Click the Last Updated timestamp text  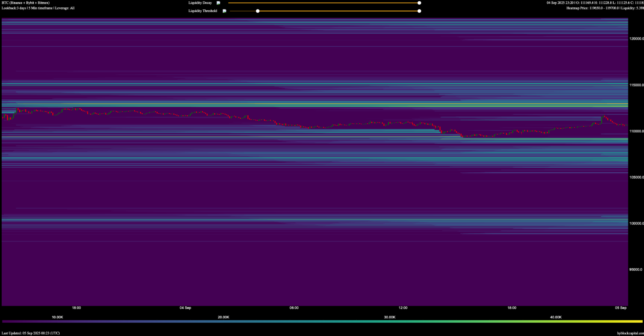(31, 333)
